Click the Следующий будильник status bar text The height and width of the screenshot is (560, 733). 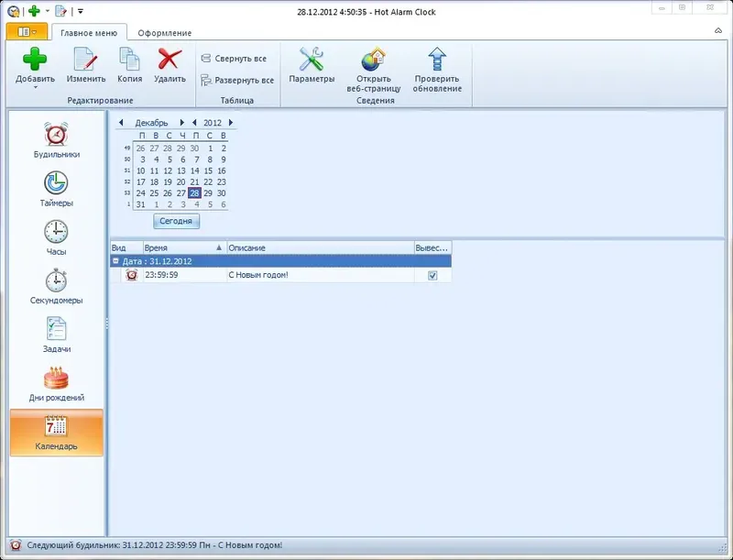[155, 545]
